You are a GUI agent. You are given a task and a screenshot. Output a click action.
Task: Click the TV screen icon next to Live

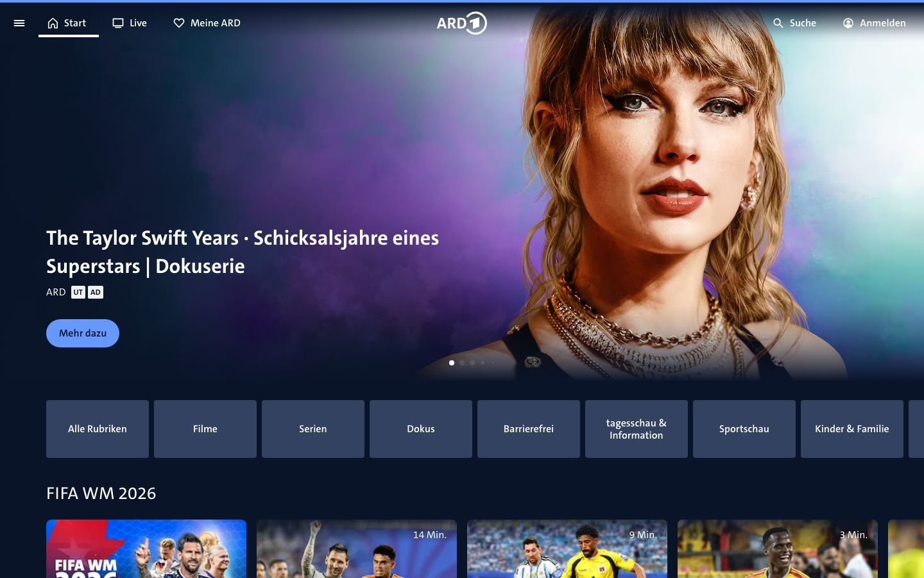coord(118,23)
